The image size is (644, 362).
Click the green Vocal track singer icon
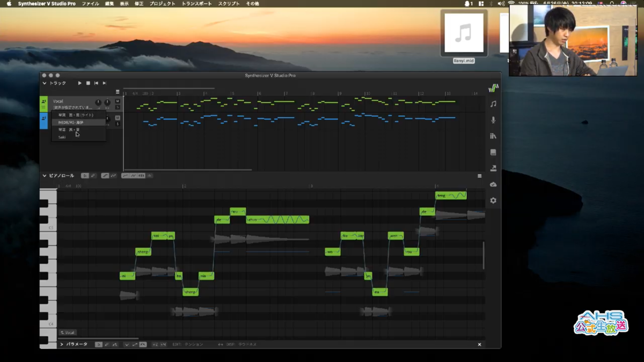point(44,102)
